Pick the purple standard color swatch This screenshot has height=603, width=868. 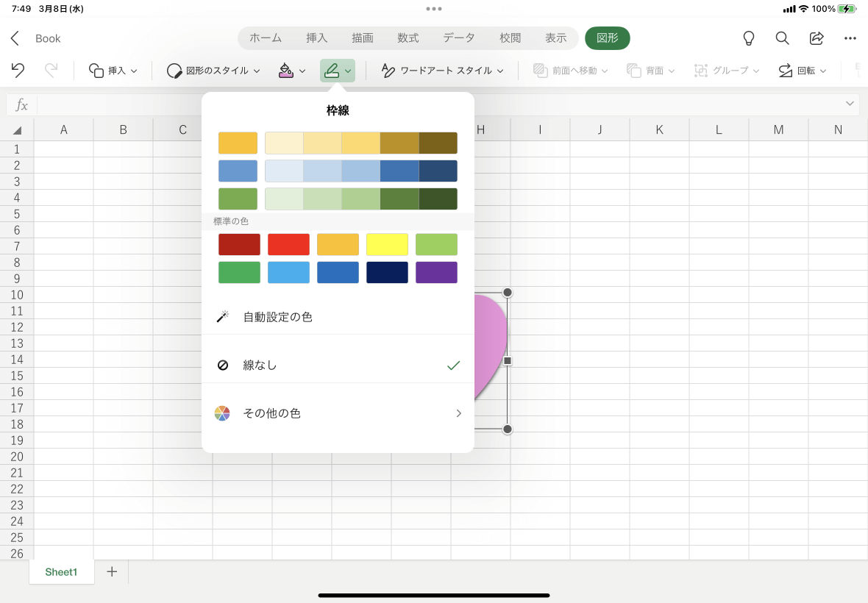tap(436, 272)
